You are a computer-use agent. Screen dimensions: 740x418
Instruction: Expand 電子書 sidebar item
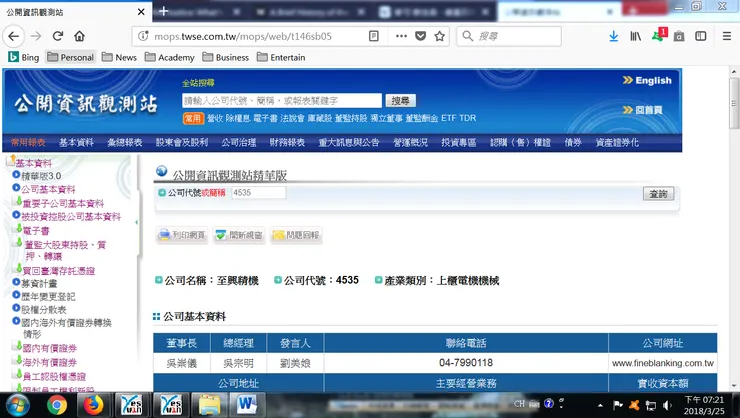[x=35, y=231]
